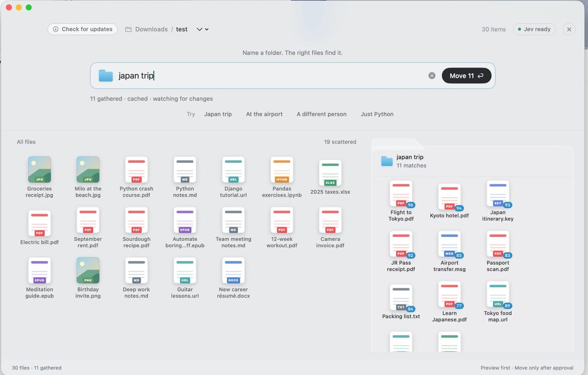Choose the Packing list.txt match icon
Viewport: 588px width, 375px height.
[401, 298]
